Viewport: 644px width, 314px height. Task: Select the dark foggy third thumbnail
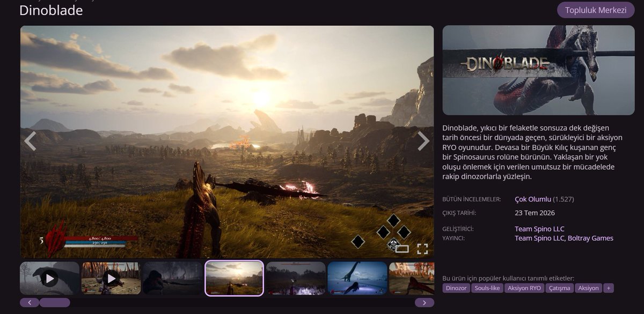(x=172, y=278)
